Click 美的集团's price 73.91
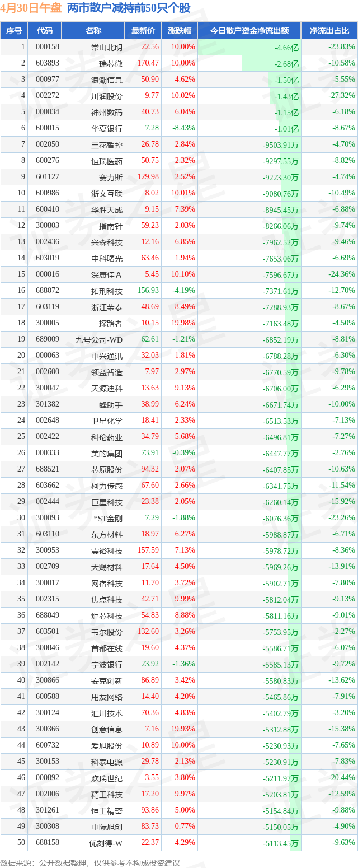Image resolution: width=358 pixels, height=868 pixels. (150, 453)
